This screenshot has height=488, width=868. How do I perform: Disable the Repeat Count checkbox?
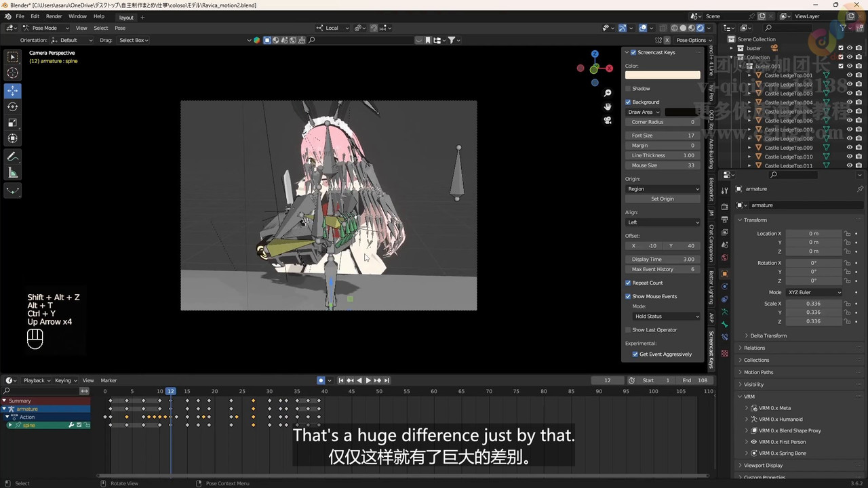coord(628,283)
